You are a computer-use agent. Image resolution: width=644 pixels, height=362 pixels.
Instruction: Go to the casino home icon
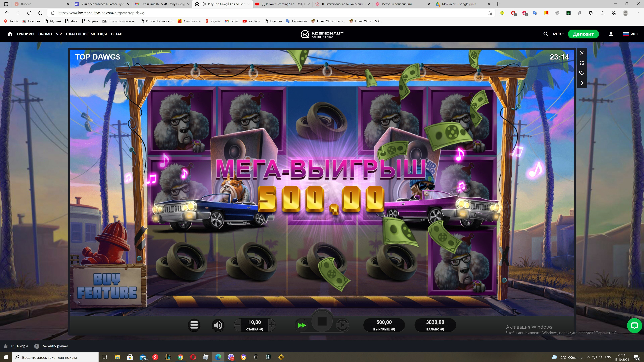click(x=10, y=34)
